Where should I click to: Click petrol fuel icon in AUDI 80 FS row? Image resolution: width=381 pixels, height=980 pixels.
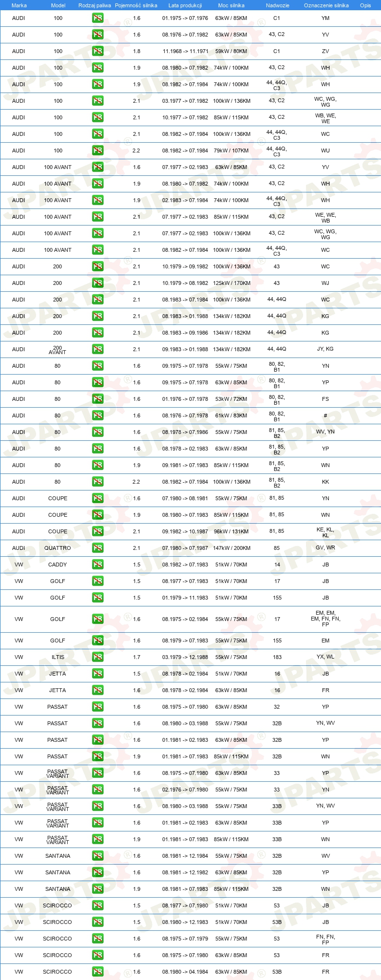point(97,399)
